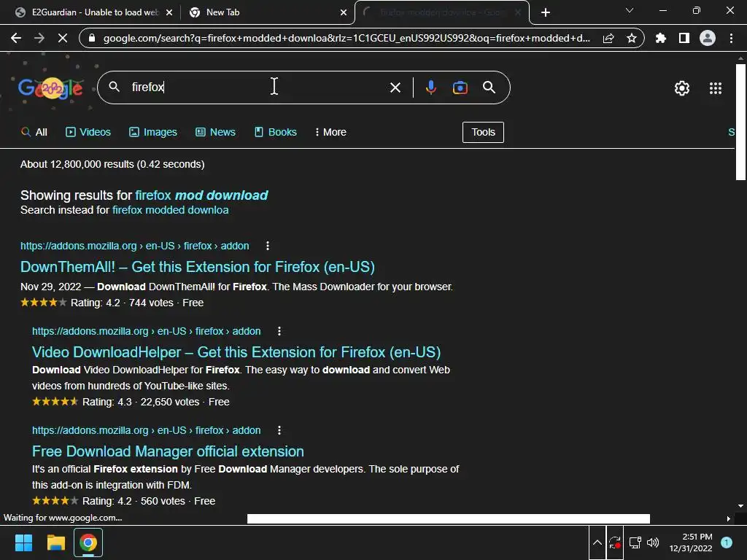Open the Extensions puzzle icon
Screen dimensions: 747x560
[661, 38]
